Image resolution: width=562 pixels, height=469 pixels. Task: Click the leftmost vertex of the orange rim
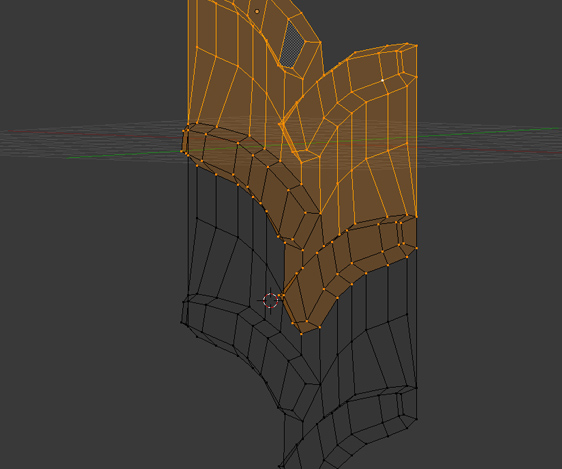(x=181, y=152)
